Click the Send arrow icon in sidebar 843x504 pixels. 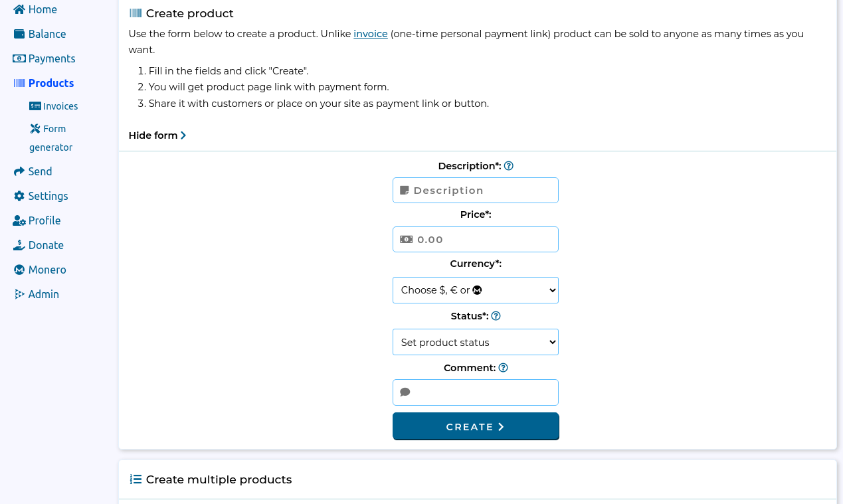19,171
